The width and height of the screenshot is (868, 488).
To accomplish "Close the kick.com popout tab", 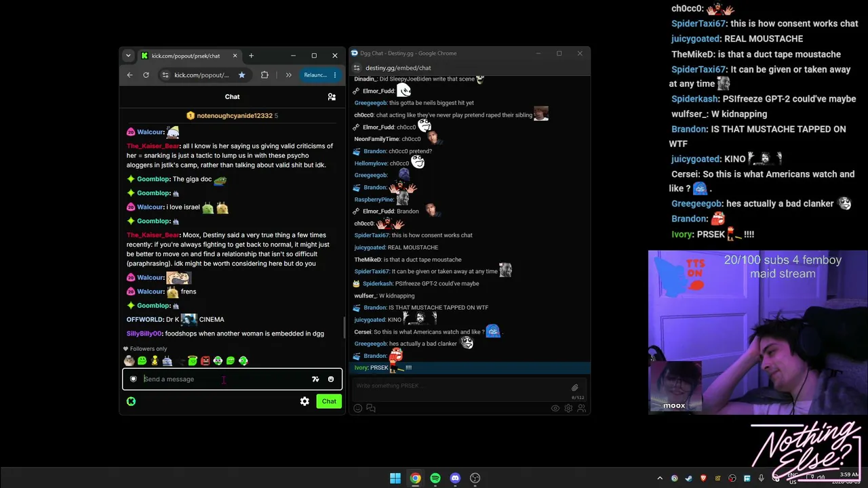I will click(235, 56).
